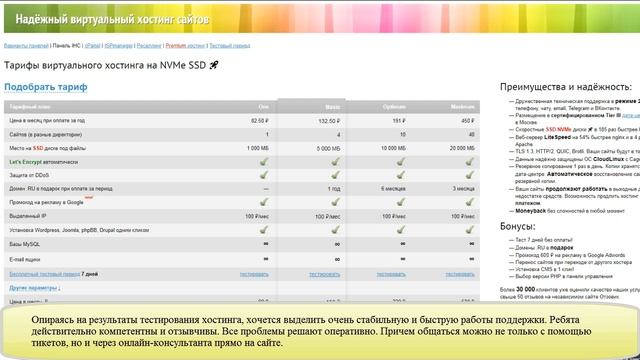
Task: Click the 20 000 МБ disk space value
Action: (x=462, y=148)
